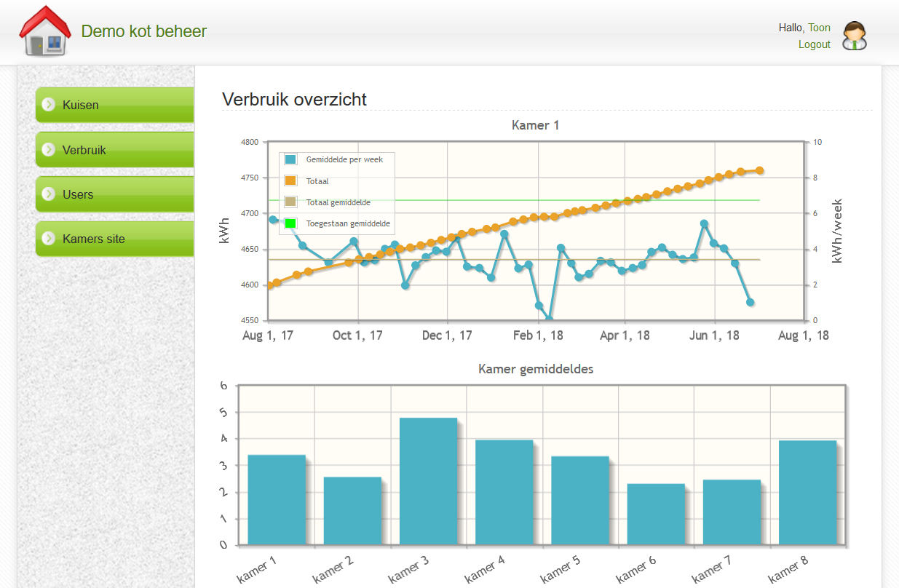Click the orange Totaal legend swatch

coord(290,181)
